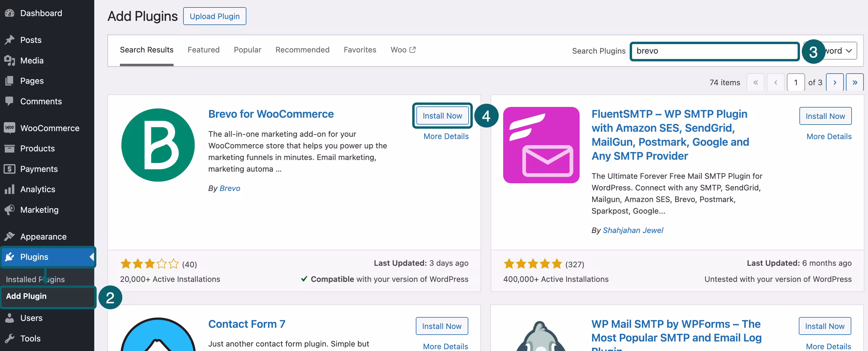
Task: Open the Featured plugins tab
Action: 203,50
